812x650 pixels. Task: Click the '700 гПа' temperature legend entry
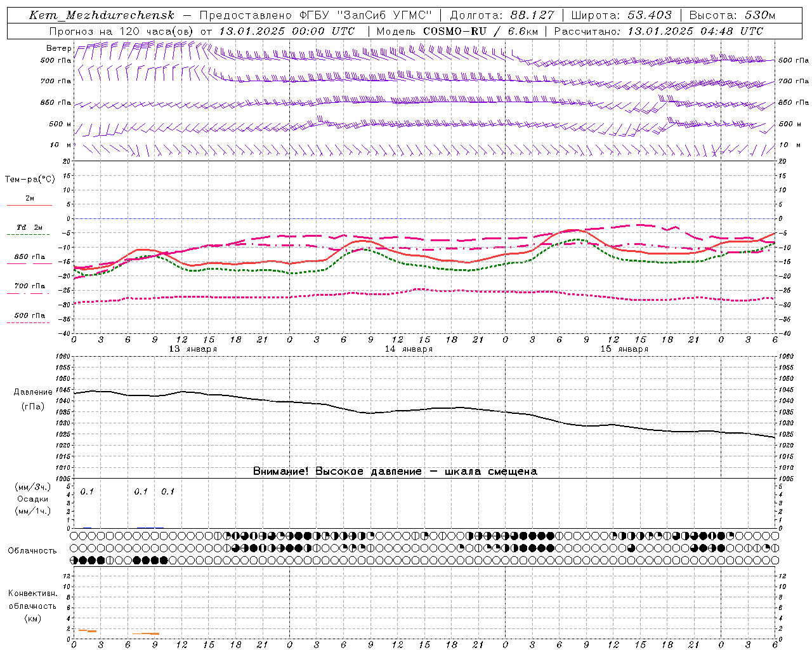click(30, 286)
